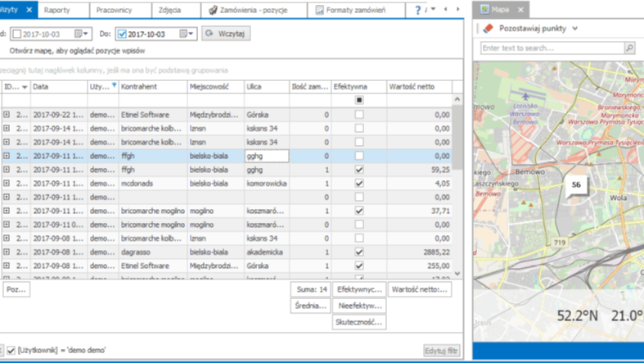Close the Wizyty tab with its X icon
644x363 pixels.
29,10
